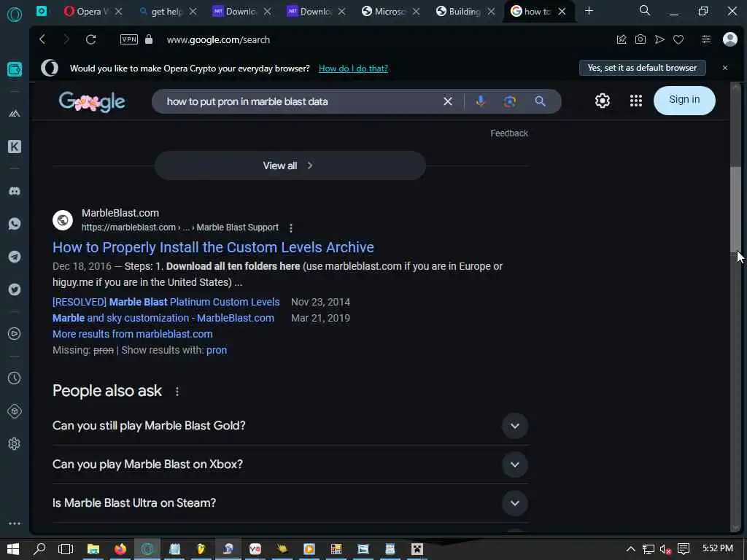Open How to Properly Install Custom Levels link
Screen dimensions: 747x560
[213, 247]
